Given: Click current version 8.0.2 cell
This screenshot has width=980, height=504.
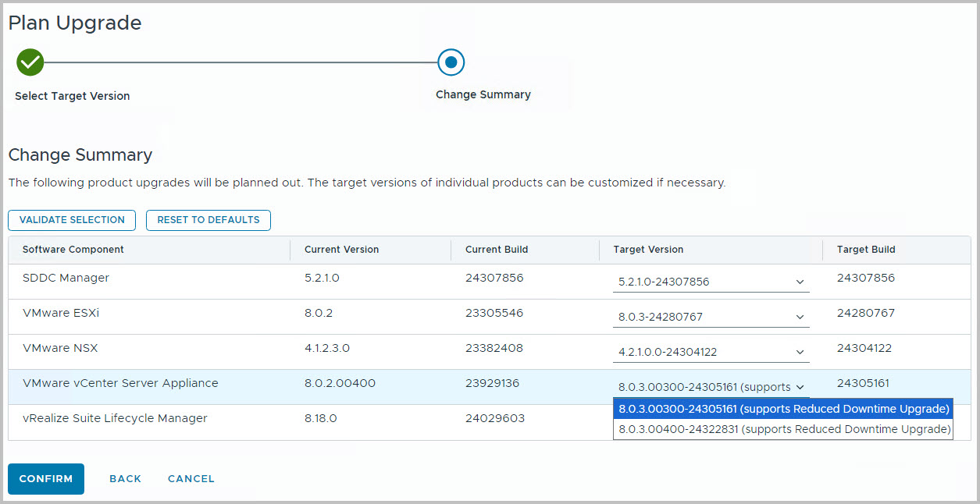Looking at the screenshot, I should (319, 313).
